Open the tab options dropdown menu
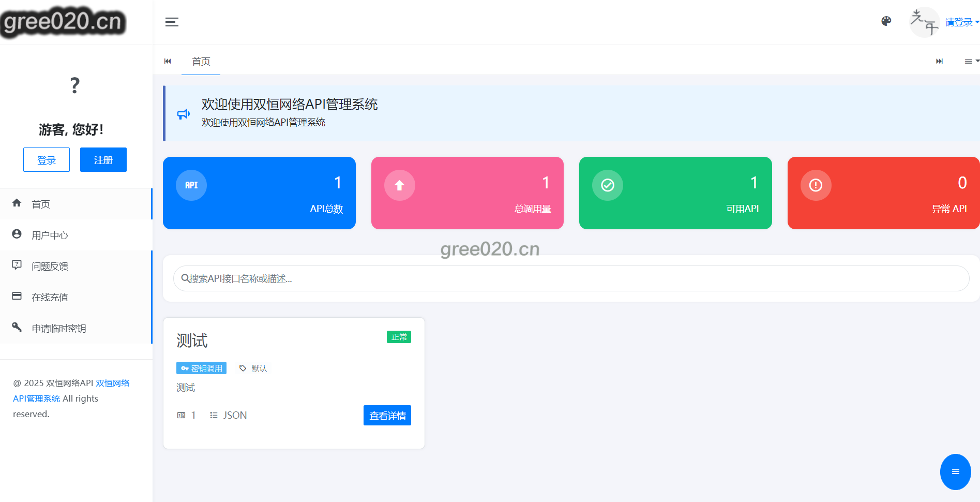This screenshot has width=980, height=502. (971, 61)
